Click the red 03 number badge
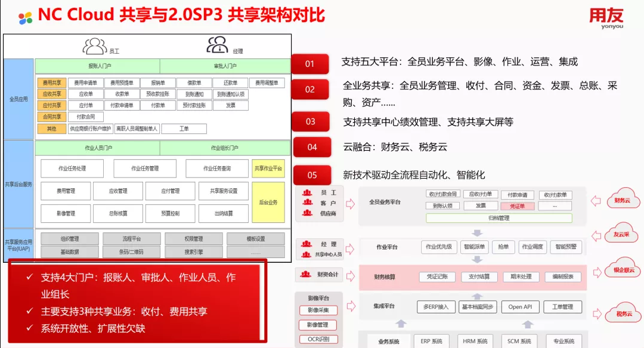This screenshot has width=644, height=348. coord(311,122)
